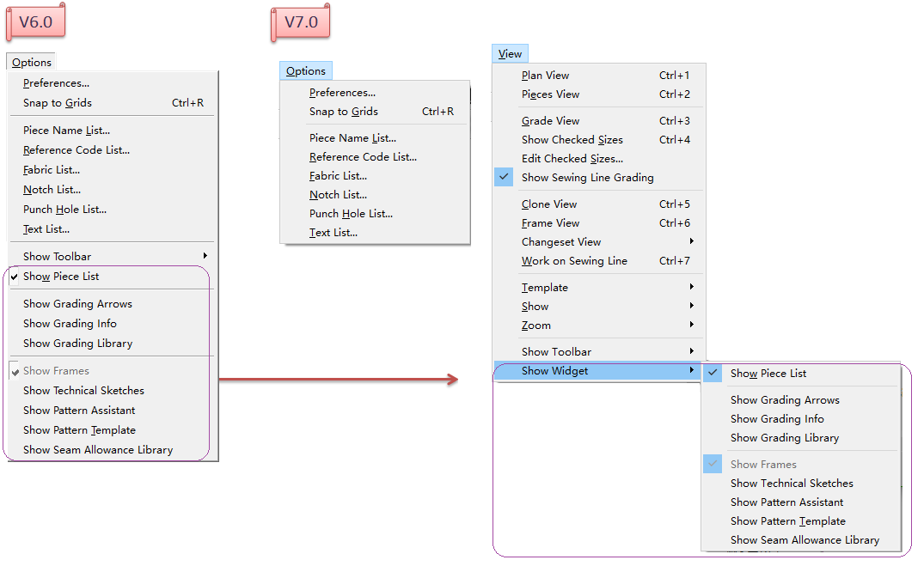The height and width of the screenshot is (566, 924).
Task: Click the V7.0 version banner
Action: (x=301, y=22)
